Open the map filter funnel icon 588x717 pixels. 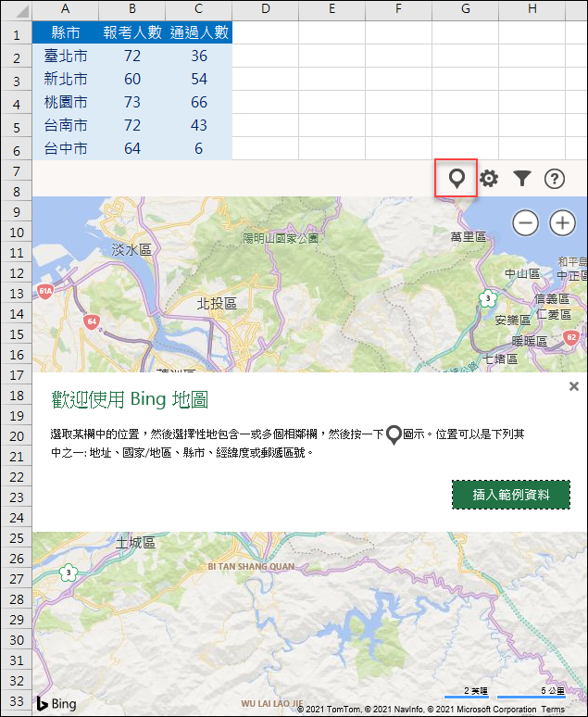point(521,179)
